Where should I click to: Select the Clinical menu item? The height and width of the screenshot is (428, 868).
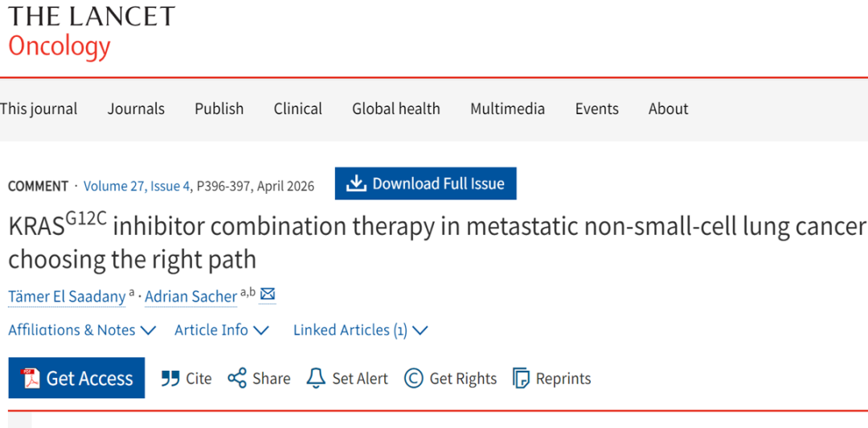pos(297,109)
